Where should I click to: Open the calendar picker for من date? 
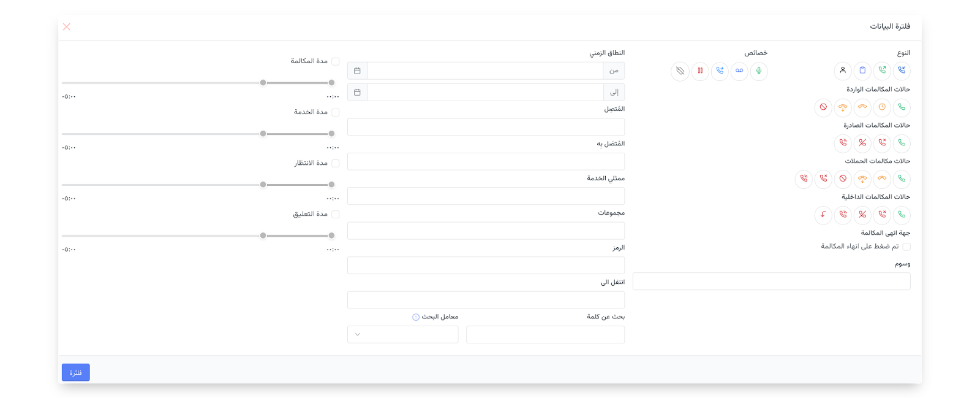click(357, 71)
